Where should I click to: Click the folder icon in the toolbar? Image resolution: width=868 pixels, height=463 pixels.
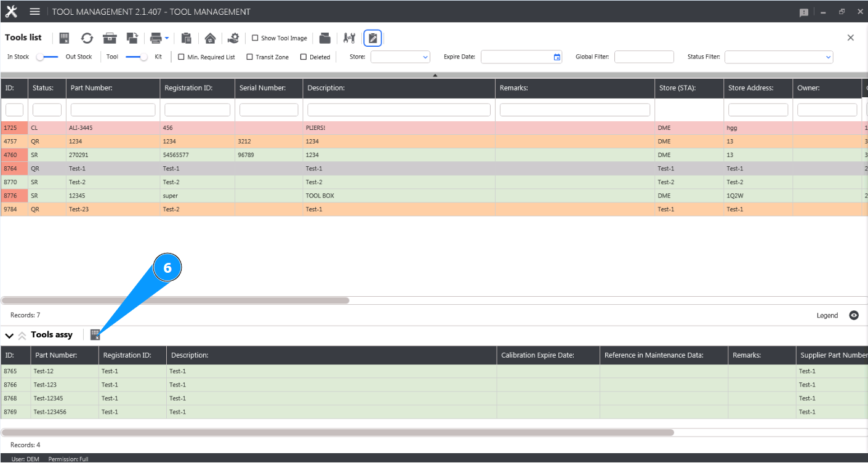pos(325,38)
